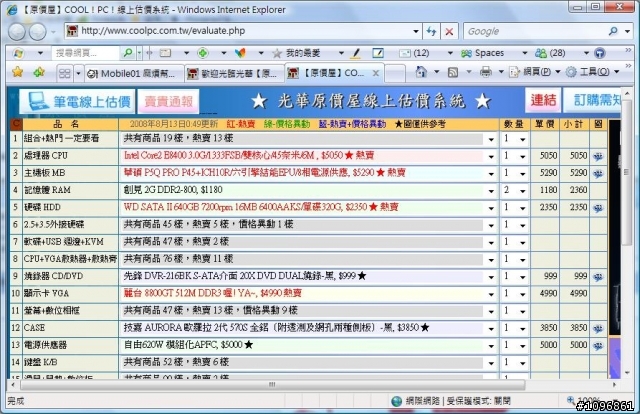Click the RSS feeds icon
640x414 pixels.
pos(453,72)
